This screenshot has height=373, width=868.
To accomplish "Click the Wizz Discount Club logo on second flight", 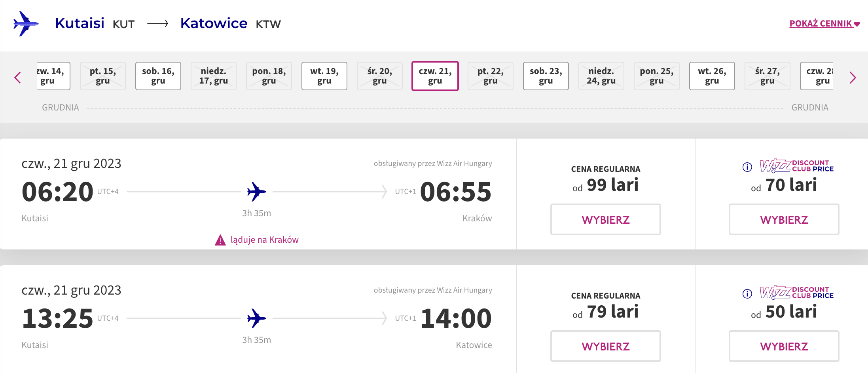I will point(796,293).
